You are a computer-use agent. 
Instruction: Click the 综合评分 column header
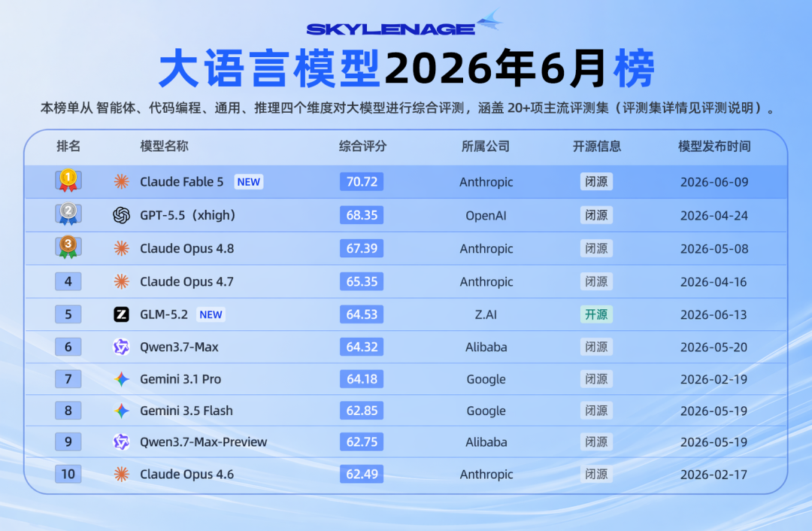362,146
